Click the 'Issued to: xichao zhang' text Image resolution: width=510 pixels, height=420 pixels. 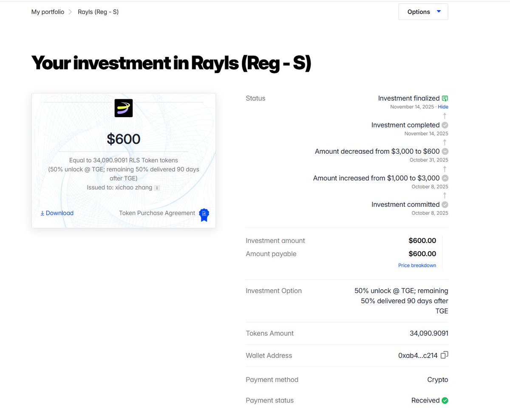coord(119,187)
